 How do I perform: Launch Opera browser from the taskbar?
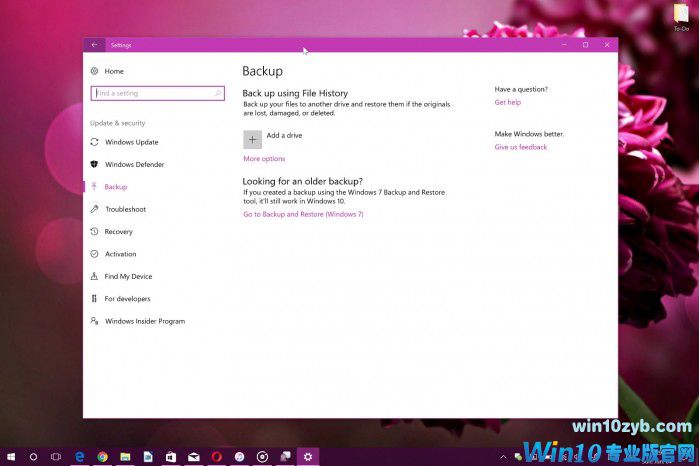(217, 457)
